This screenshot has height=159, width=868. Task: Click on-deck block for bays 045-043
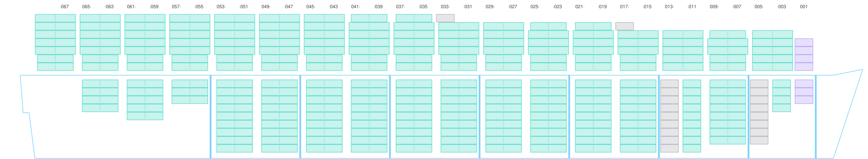pos(324,42)
